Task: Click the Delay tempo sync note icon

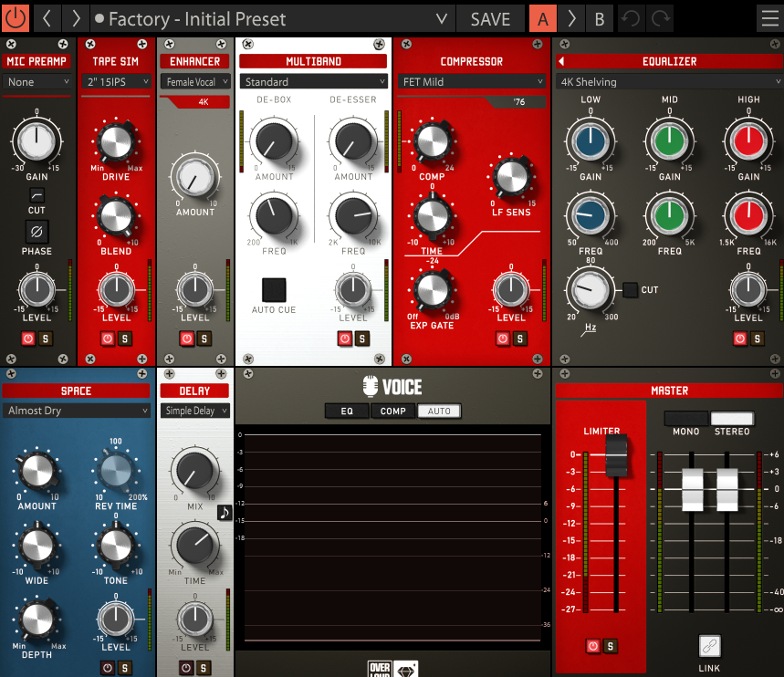Action: pos(225,512)
